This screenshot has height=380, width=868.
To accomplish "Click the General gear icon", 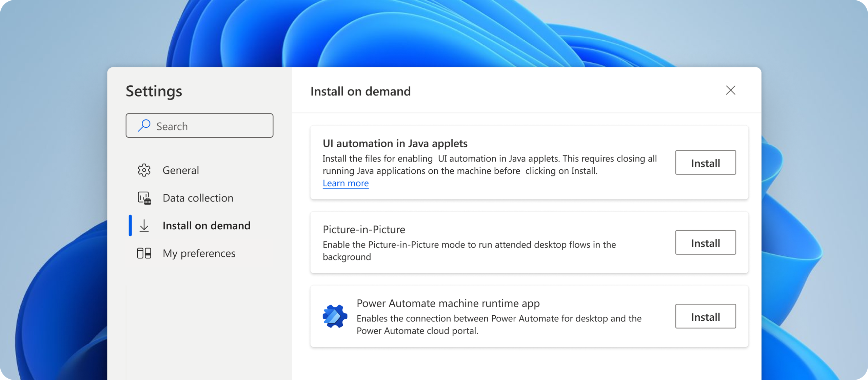I will [x=144, y=170].
